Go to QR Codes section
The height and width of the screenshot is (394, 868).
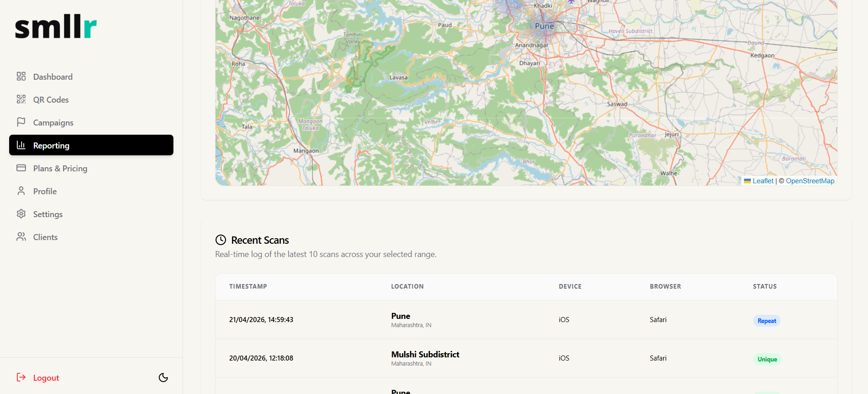[x=91, y=99]
